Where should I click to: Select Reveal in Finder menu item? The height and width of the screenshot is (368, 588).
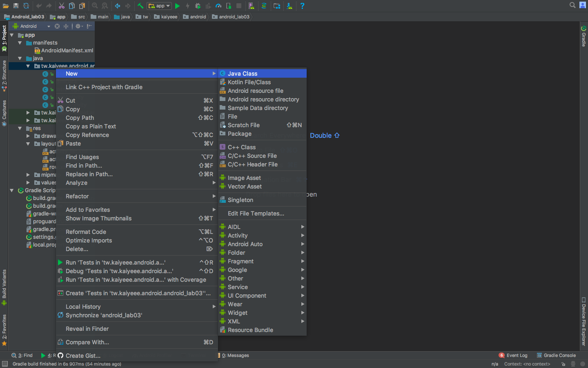[x=137, y=329]
